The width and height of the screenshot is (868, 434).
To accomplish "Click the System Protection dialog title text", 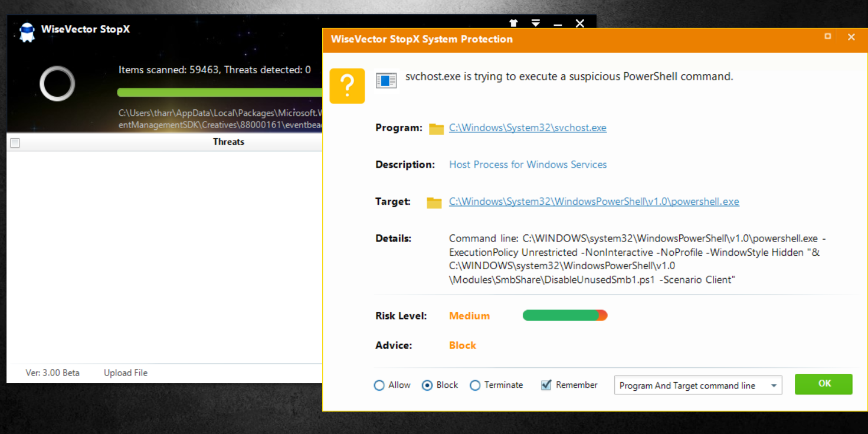I will [x=422, y=39].
